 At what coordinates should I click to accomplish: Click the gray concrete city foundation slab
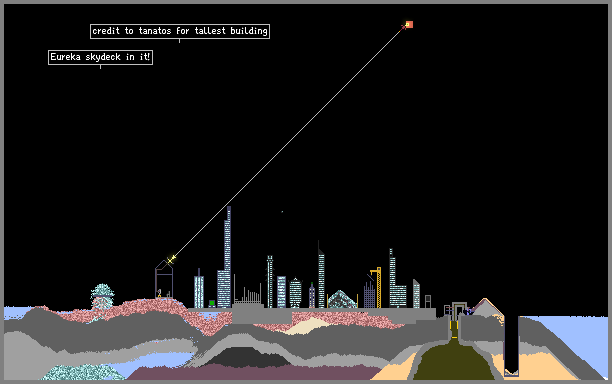312,315
